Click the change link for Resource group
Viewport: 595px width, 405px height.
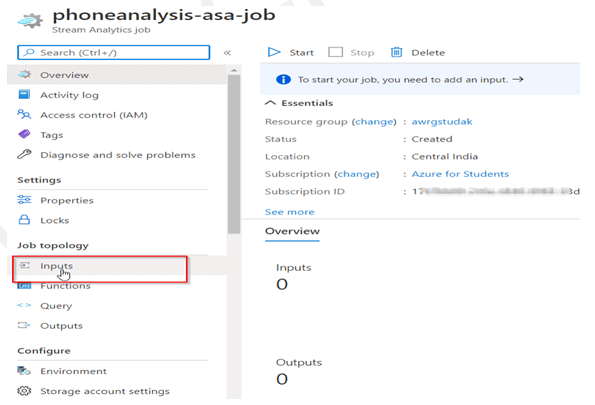pos(374,122)
